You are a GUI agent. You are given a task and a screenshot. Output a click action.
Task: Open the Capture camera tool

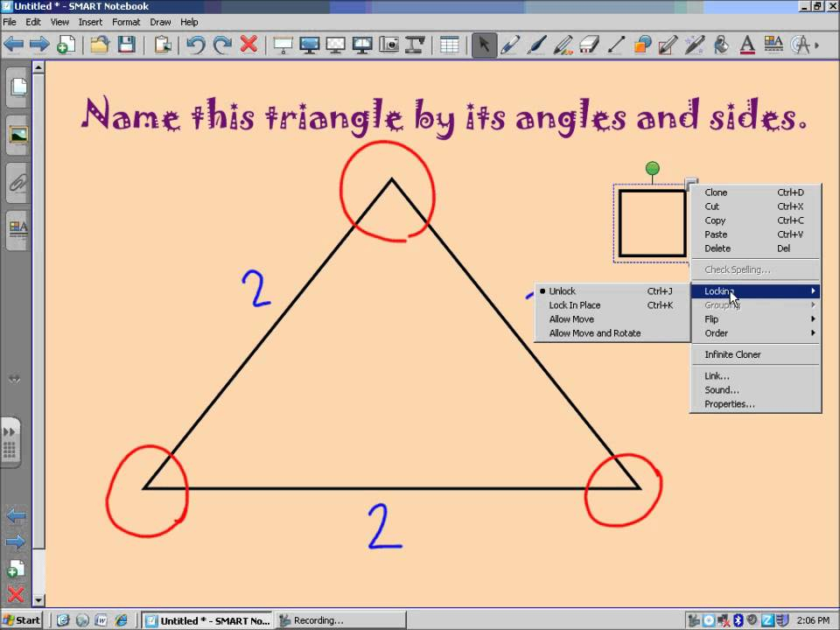[x=388, y=45]
